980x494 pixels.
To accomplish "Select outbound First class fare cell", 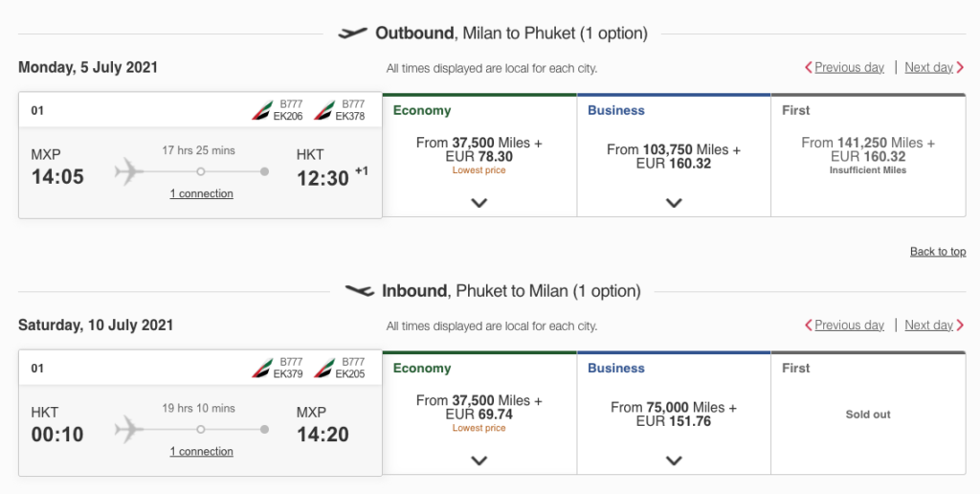I will pyautogui.click(x=868, y=156).
